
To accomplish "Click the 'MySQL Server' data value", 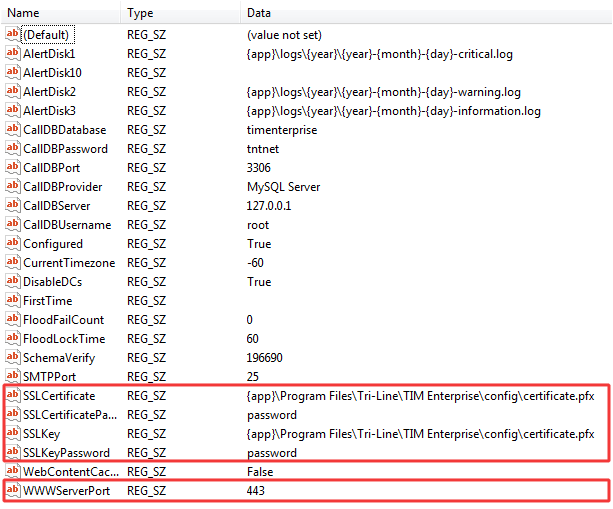I will click(283, 187).
